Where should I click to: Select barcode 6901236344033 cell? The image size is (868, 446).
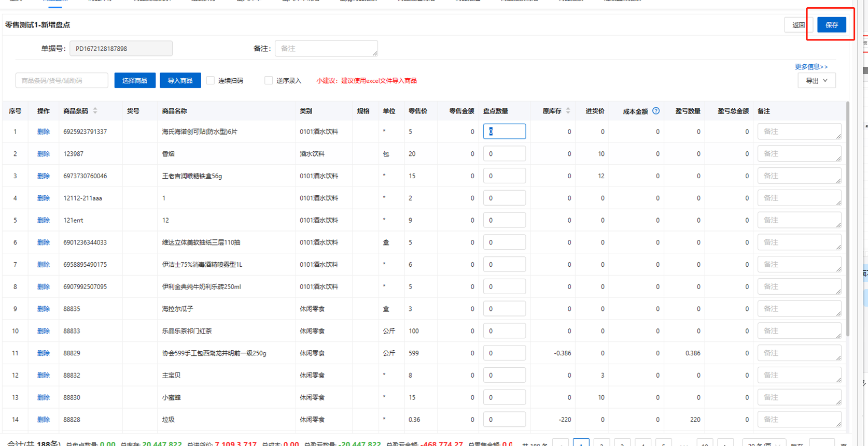(85, 242)
